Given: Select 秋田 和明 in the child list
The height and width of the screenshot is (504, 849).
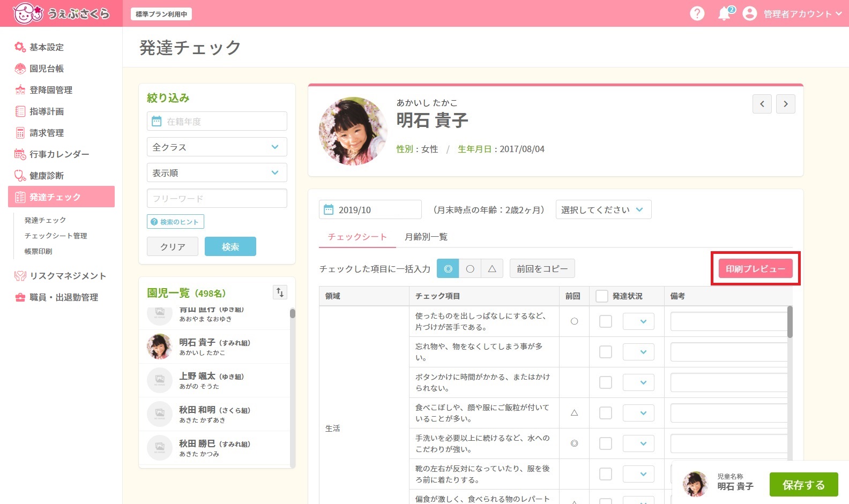Looking at the screenshot, I should pos(214,414).
